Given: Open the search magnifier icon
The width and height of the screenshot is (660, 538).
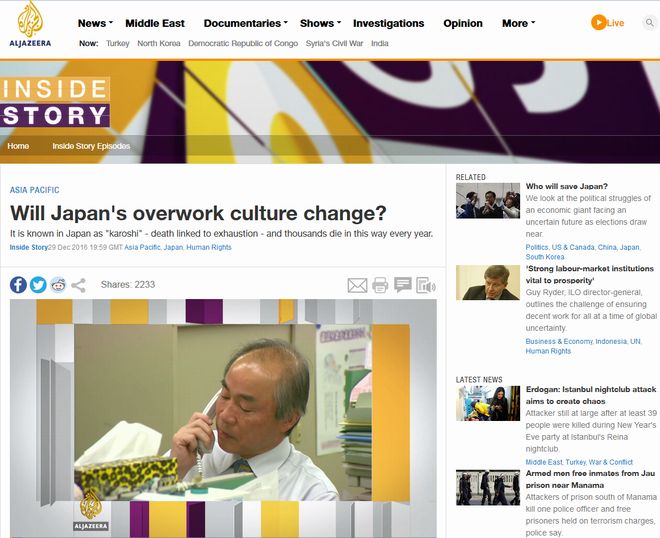Looking at the screenshot, I should 649,22.
